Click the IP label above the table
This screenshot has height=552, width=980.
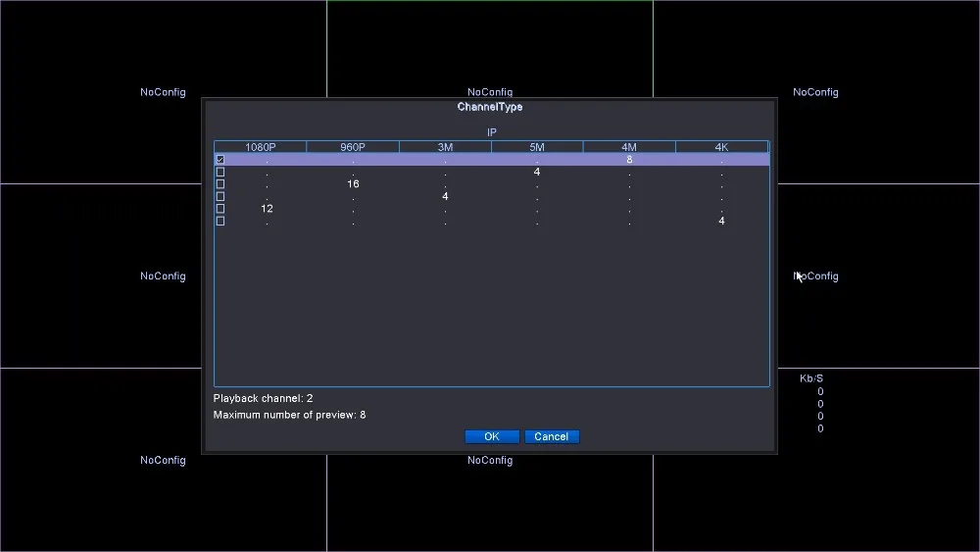pyautogui.click(x=492, y=132)
